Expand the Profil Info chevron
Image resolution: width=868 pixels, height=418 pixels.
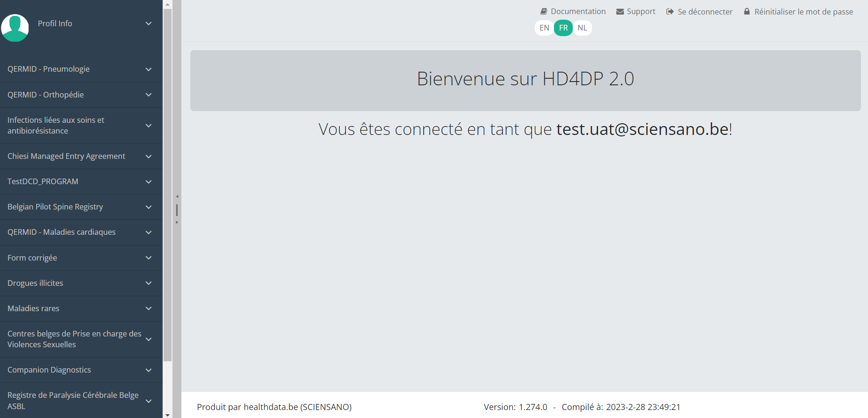pos(149,23)
